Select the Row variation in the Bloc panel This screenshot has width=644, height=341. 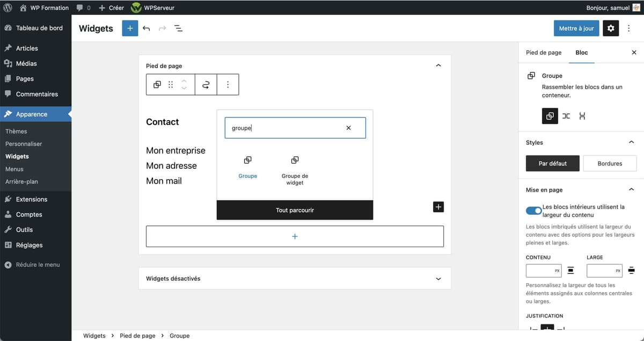[566, 116]
